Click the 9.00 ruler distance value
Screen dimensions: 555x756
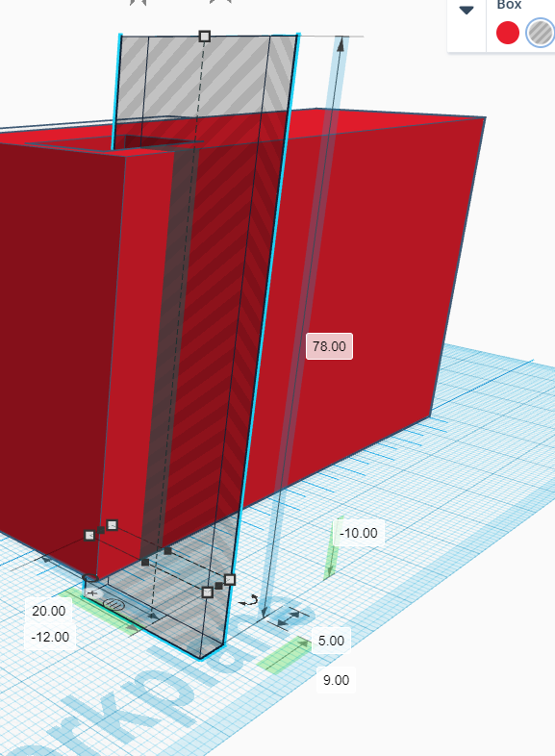coord(336,680)
